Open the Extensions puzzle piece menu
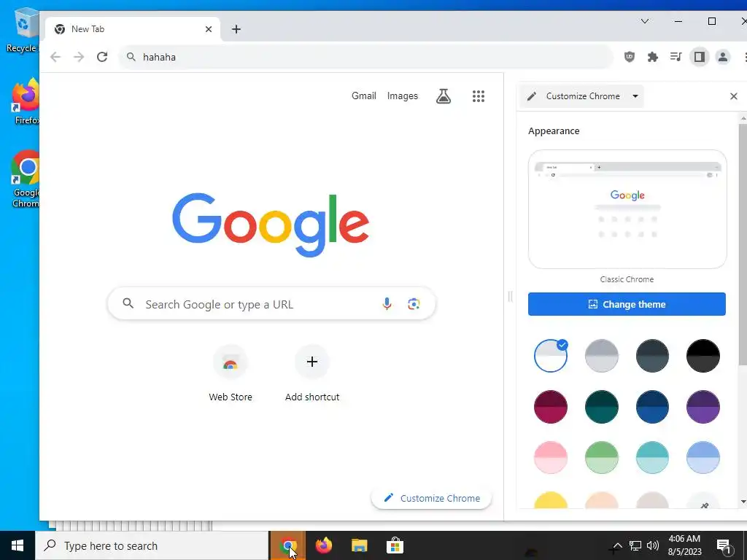Viewport: 747px width, 560px height. [653, 57]
